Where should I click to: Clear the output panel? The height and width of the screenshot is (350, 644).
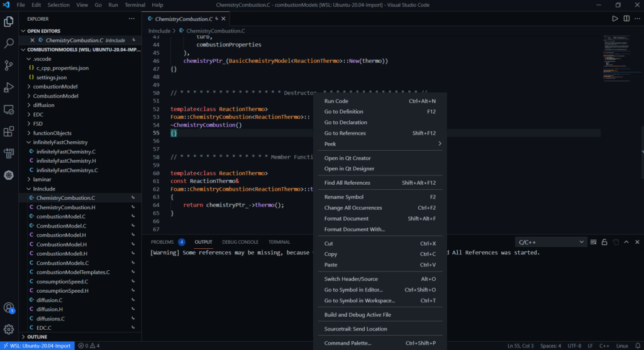(x=593, y=242)
